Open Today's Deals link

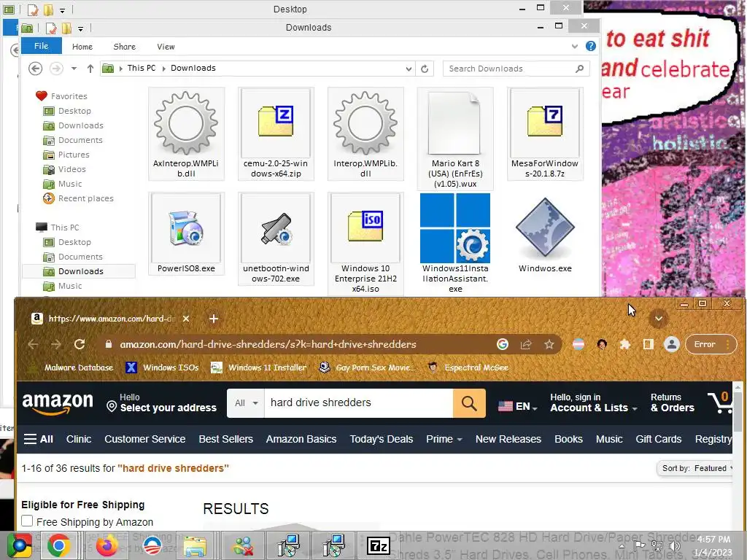click(381, 439)
